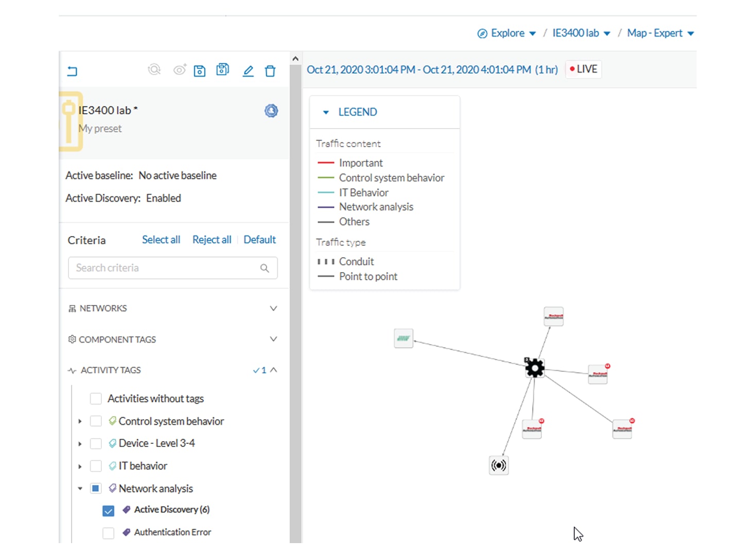Image resolution: width=756 pixels, height=557 pixels.
Task: Click the tag icon beside Device - Level 3-4
Action: (x=113, y=443)
